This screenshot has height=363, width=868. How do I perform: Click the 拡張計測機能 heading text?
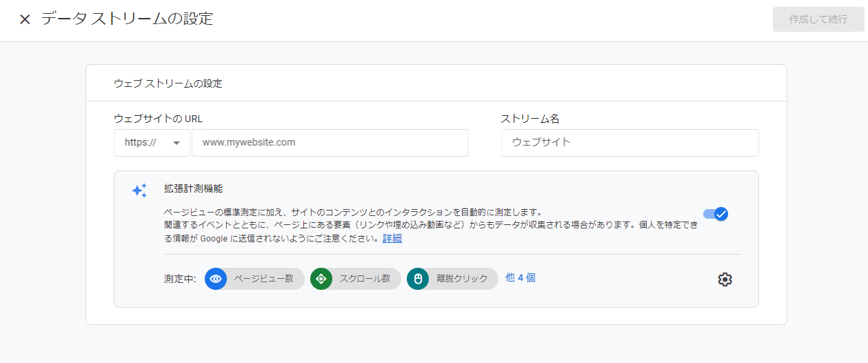194,188
